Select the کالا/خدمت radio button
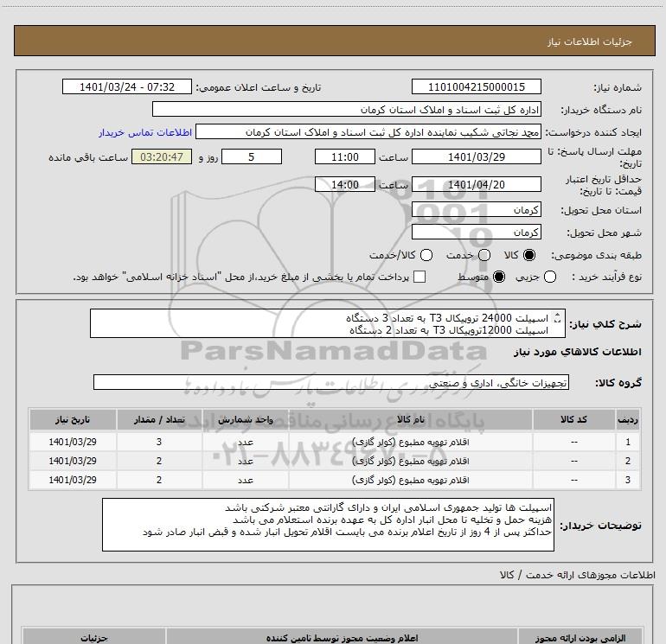 click(426, 255)
